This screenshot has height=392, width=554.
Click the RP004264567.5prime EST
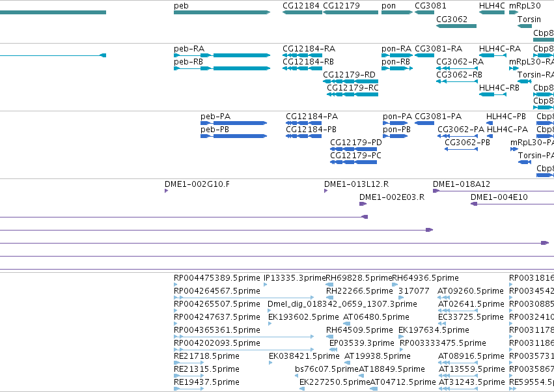(x=243, y=298)
